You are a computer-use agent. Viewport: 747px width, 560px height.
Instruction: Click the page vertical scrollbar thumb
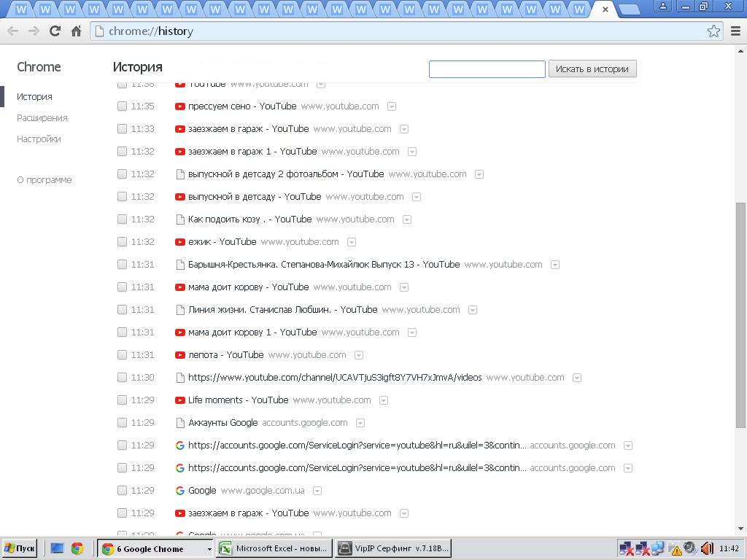click(x=740, y=315)
